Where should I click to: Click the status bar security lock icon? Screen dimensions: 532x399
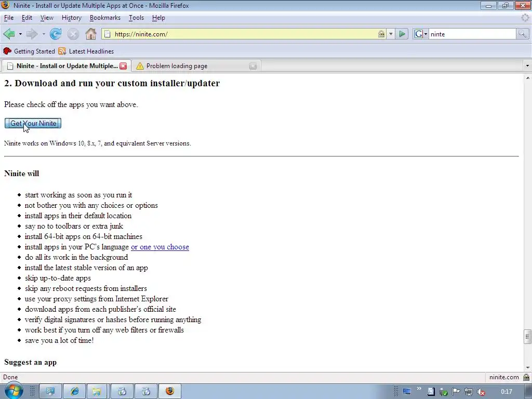pos(526,377)
